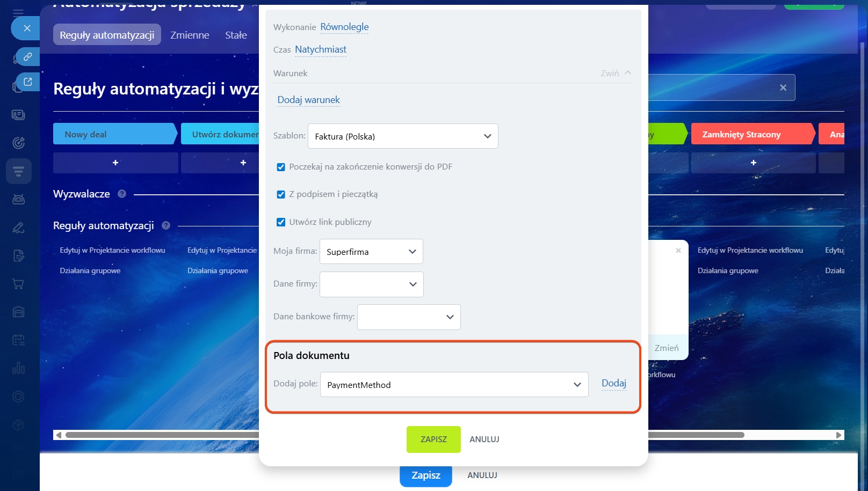Open the target goals icon in the sidebar
Screen dimensions: 868x491
point(18,143)
